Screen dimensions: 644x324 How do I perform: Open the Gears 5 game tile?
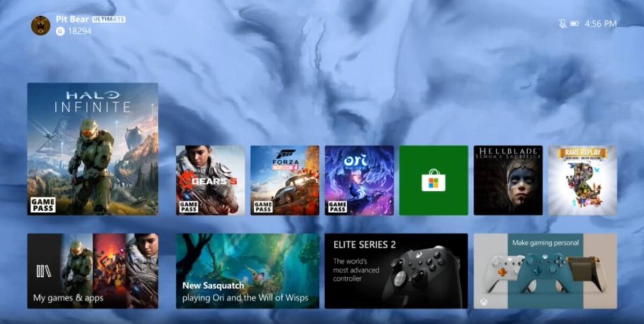point(210,181)
